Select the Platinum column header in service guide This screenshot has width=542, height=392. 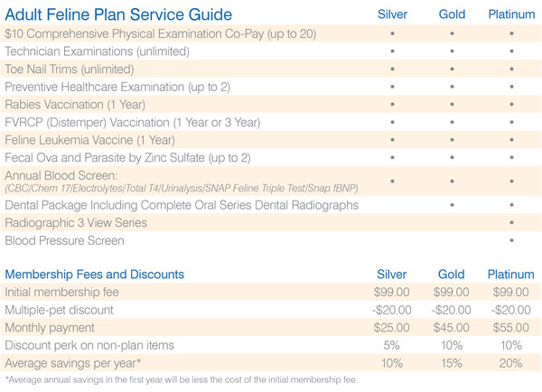tap(511, 14)
